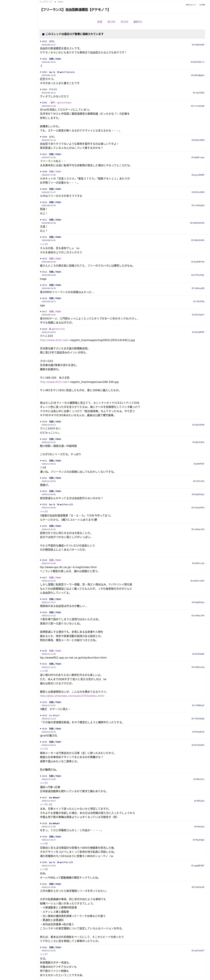Collapse post 0024 triangle
The image size is (210, 980).
[41, 505]
